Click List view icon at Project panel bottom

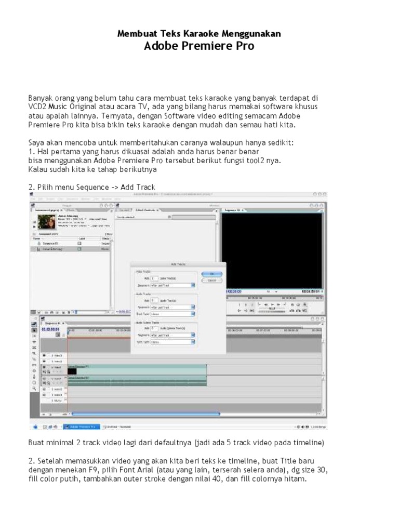(x=33, y=312)
